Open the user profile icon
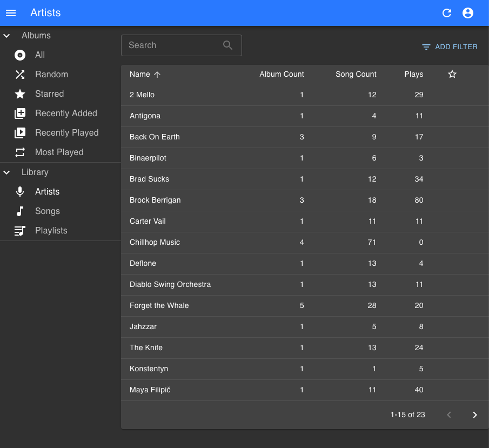489x448 pixels. [468, 13]
